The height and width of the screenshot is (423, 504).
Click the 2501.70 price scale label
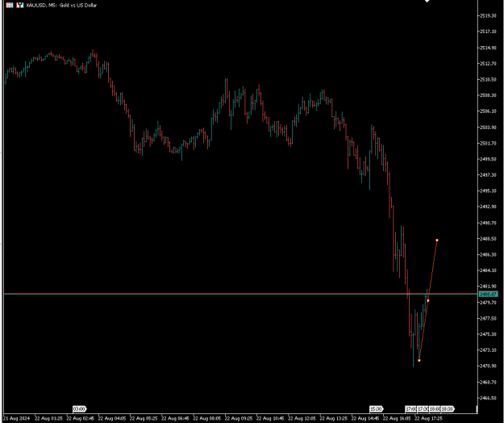point(488,143)
